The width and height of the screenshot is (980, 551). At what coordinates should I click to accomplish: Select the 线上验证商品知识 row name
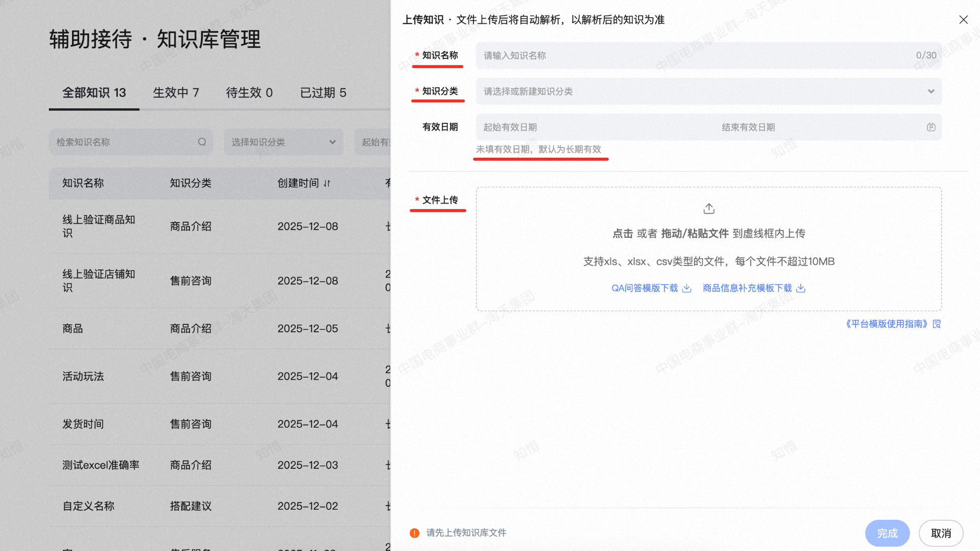click(99, 226)
